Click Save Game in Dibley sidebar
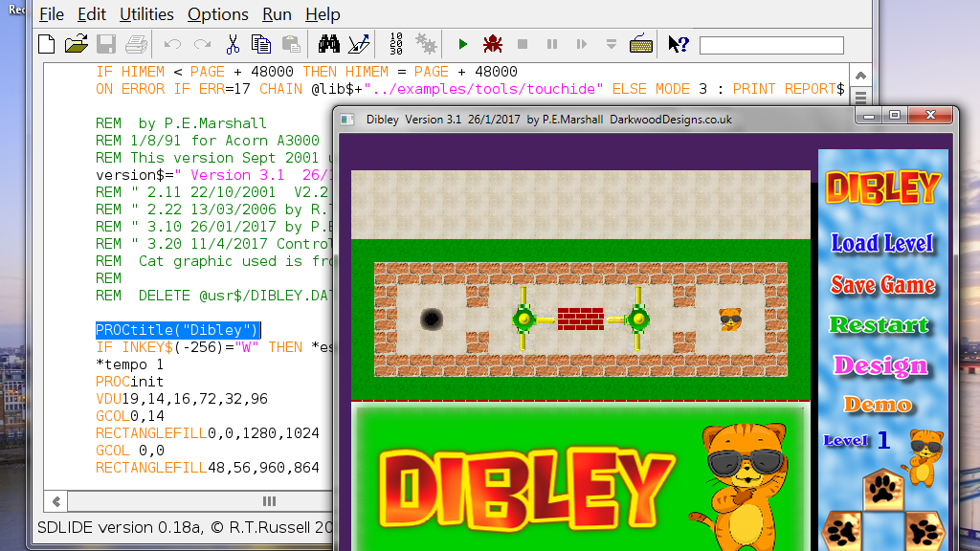Image resolution: width=980 pixels, height=551 pixels. click(882, 284)
